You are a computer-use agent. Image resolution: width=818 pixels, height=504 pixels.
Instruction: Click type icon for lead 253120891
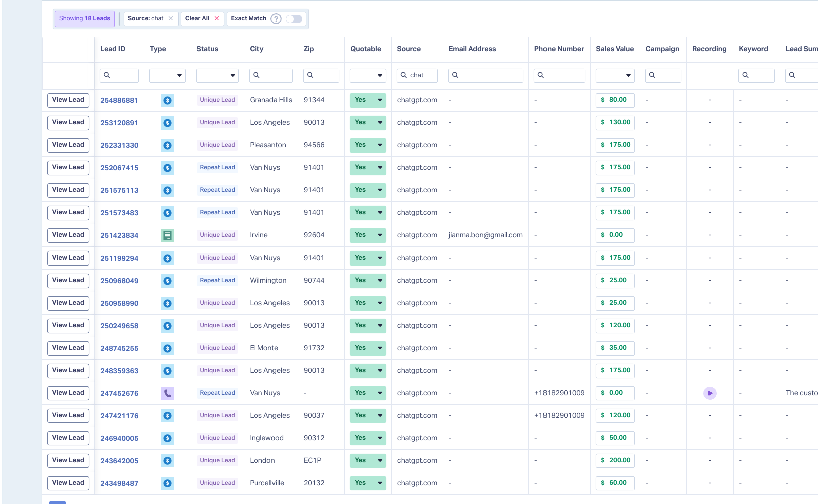click(167, 123)
